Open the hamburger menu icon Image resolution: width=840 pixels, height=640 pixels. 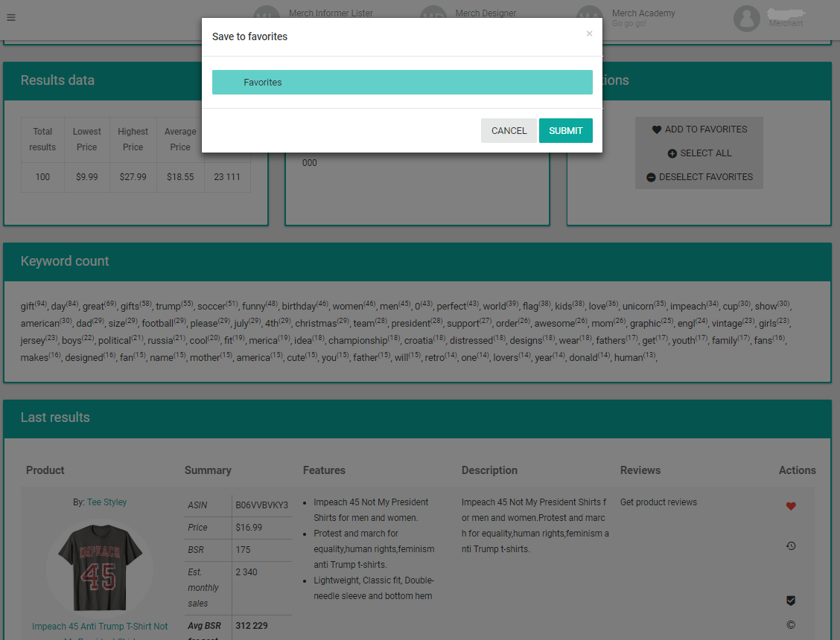[10, 17]
